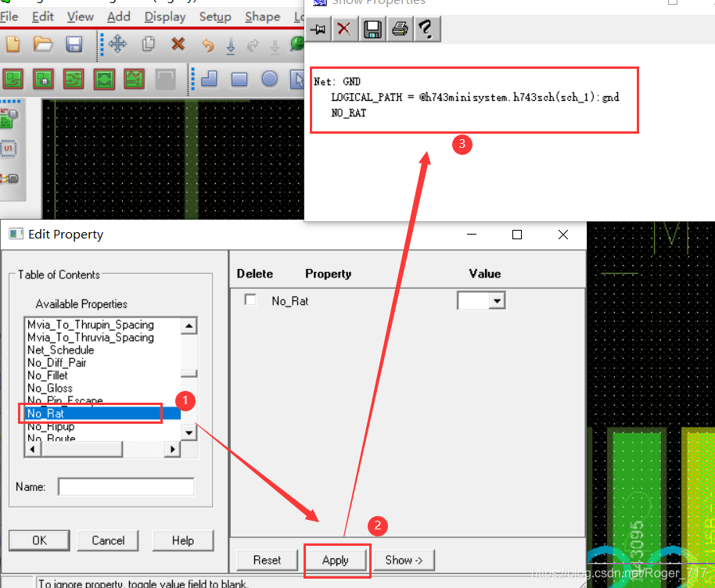Pin the Show Properties window

point(318,30)
